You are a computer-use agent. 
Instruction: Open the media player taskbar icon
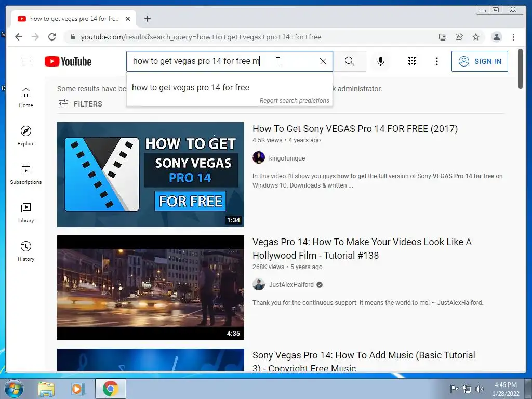pyautogui.click(x=77, y=389)
